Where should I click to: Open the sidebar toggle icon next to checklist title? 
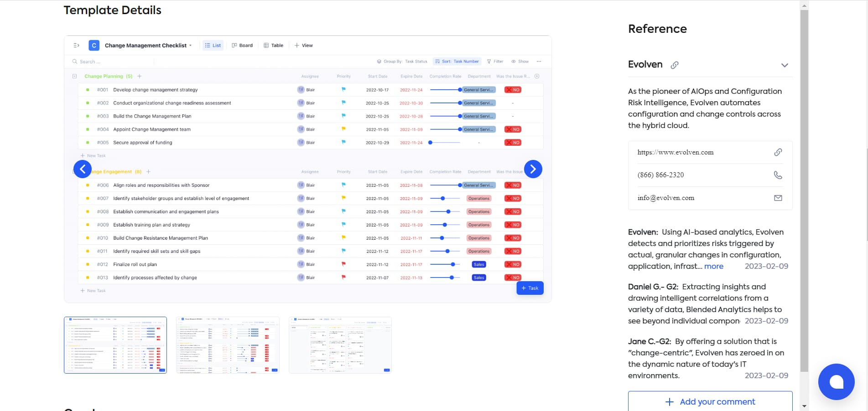click(x=76, y=45)
